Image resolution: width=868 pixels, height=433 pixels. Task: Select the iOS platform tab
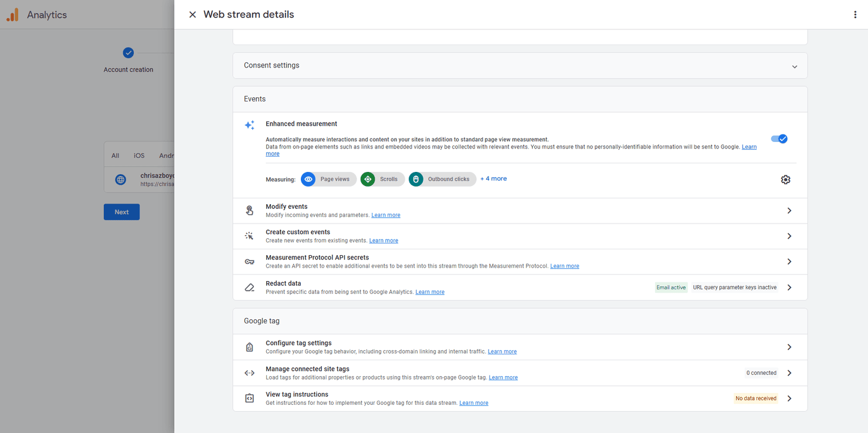point(139,155)
